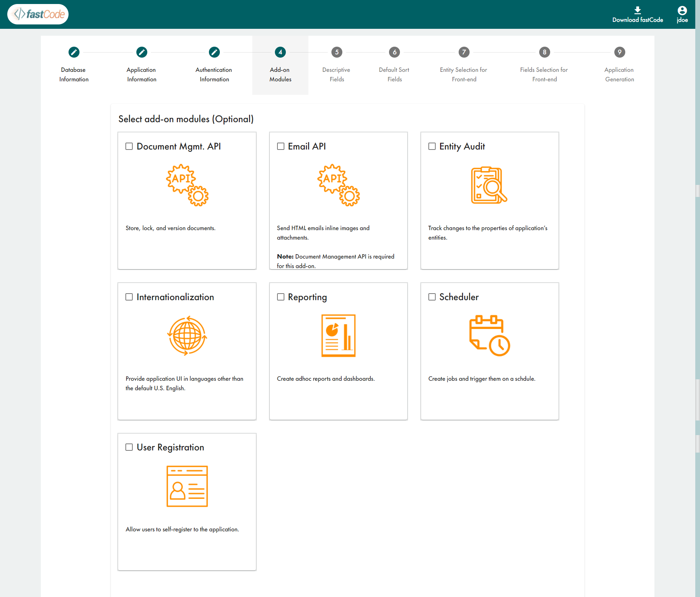Click the Entity Audit title

click(x=462, y=146)
